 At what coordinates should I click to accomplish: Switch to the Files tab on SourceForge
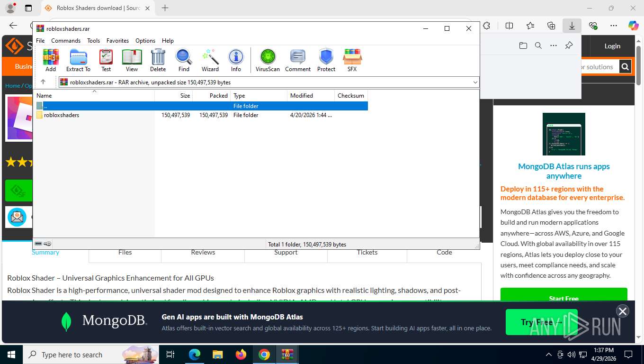coord(125,252)
